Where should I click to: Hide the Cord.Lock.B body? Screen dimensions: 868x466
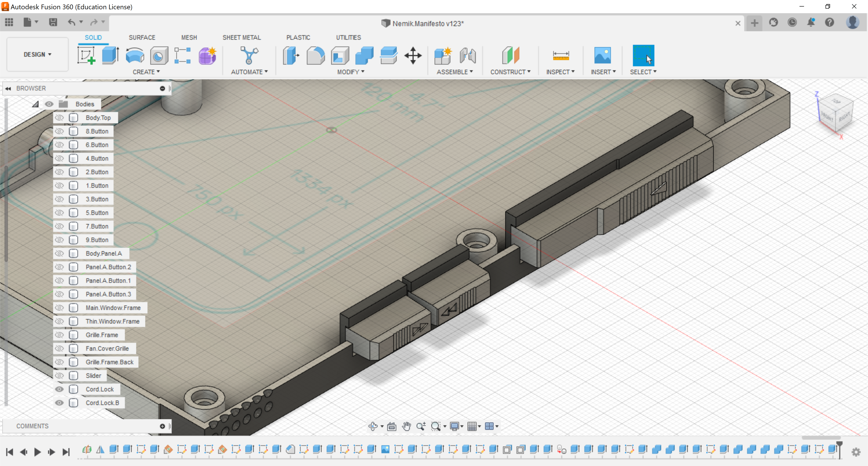pyautogui.click(x=59, y=403)
